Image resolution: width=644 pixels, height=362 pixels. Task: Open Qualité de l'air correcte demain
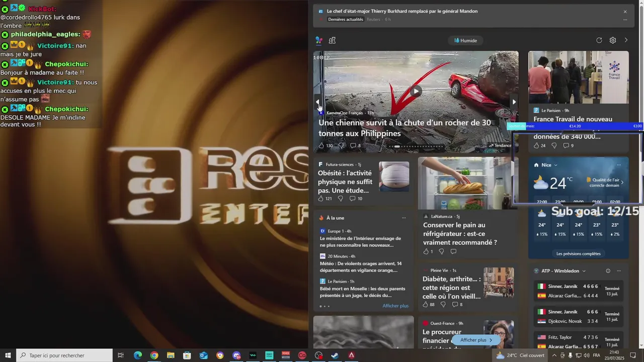[x=605, y=183]
